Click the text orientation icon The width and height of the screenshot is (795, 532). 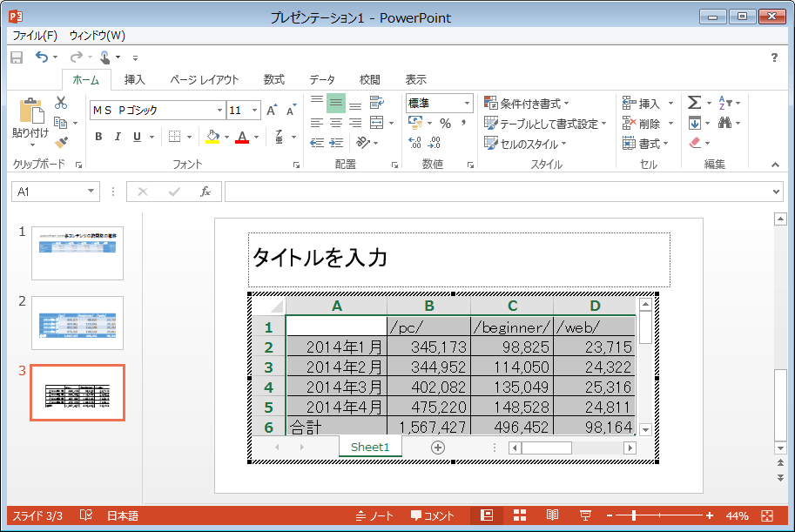click(363, 143)
